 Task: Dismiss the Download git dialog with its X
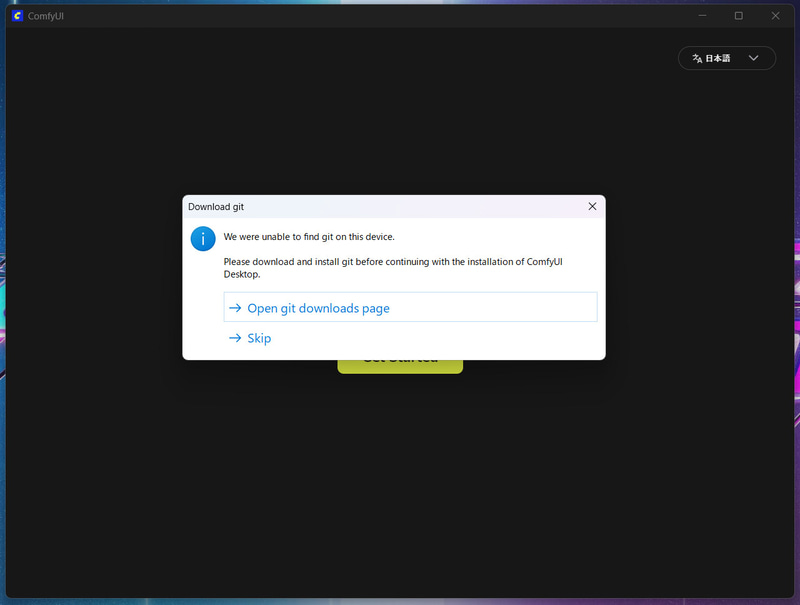[x=592, y=206]
